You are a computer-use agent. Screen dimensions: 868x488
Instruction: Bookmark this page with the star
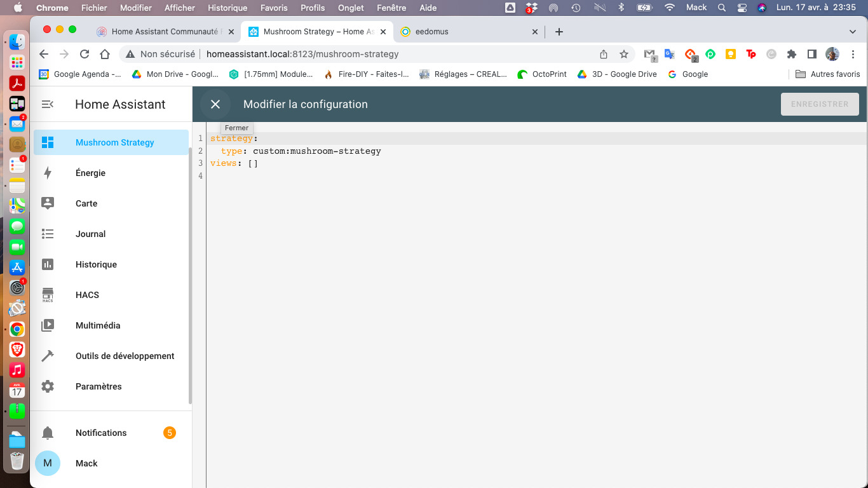coord(624,54)
